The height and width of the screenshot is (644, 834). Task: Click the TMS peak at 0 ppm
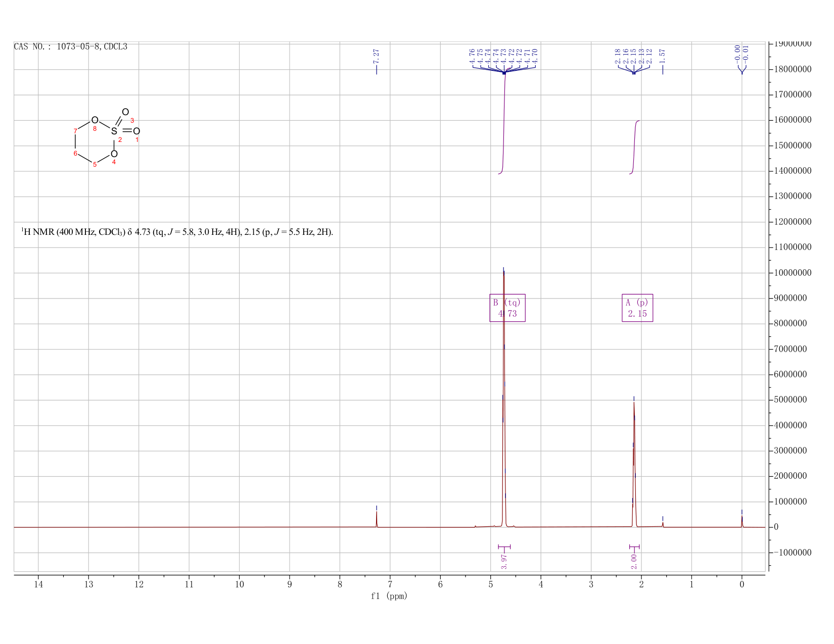pos(742,521)
